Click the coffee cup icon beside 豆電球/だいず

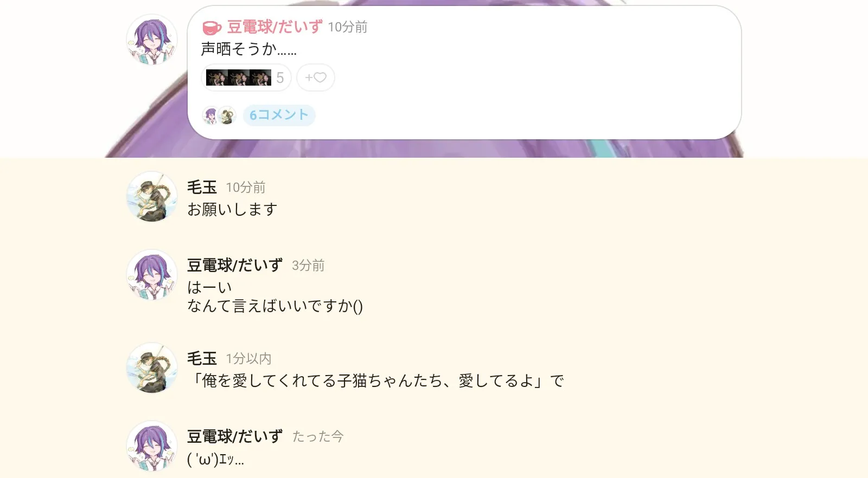pyautogui.click(x=212, y=27)
